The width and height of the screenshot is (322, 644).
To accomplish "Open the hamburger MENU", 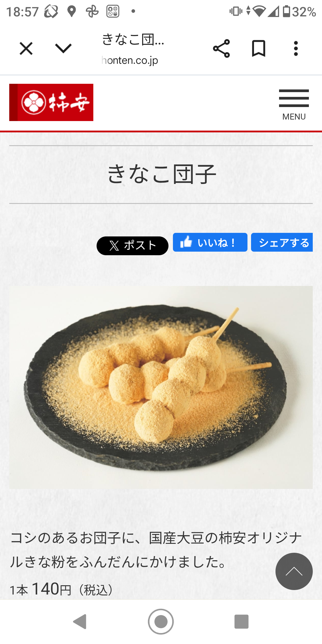I will coord(294,105).
